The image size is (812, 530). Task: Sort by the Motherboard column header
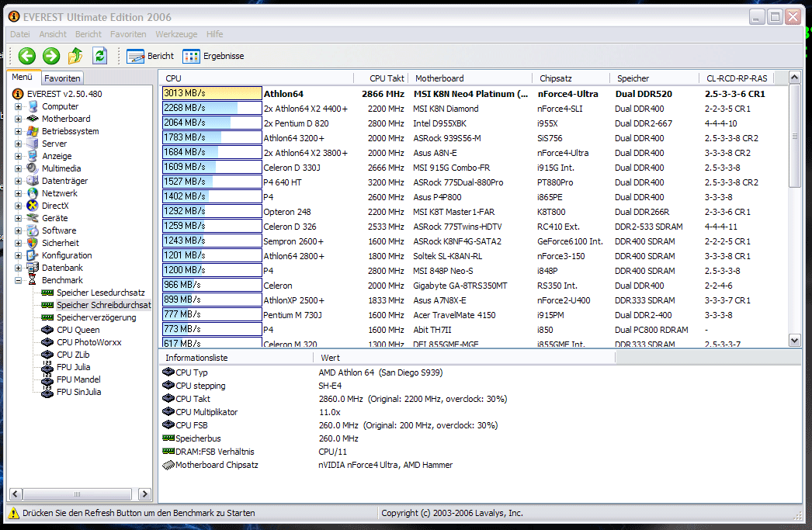click(x=470, y=78)
